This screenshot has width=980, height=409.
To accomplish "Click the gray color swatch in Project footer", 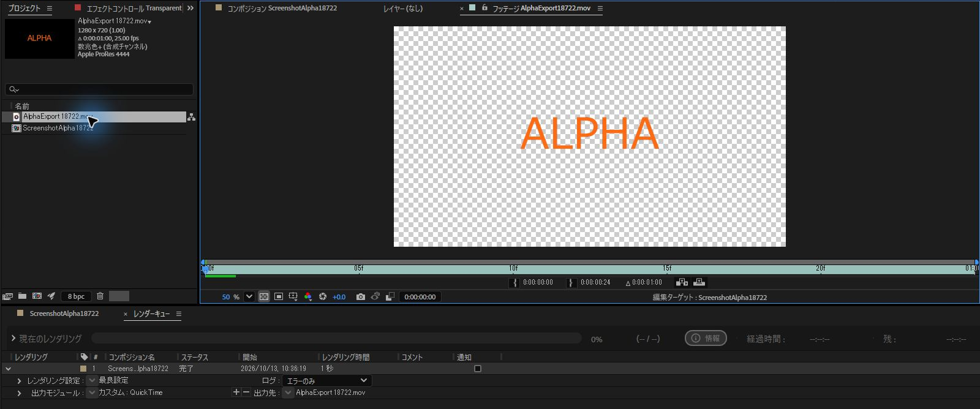I will (119, 296).
